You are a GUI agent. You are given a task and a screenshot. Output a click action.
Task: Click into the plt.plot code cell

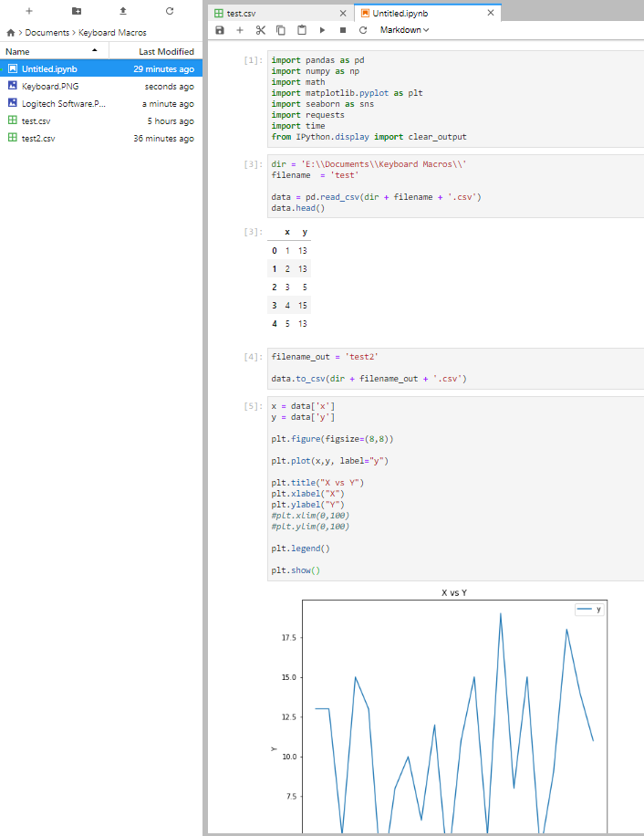click(455, 488)
